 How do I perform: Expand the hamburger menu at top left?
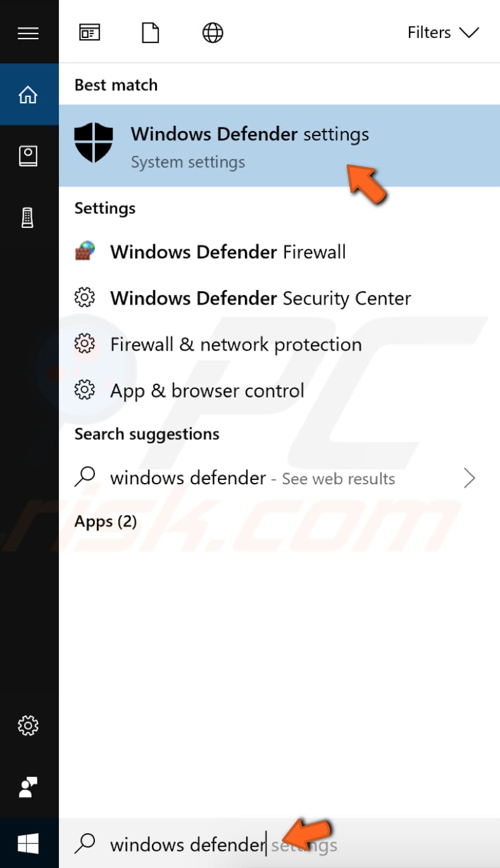[x=28, y=32]
